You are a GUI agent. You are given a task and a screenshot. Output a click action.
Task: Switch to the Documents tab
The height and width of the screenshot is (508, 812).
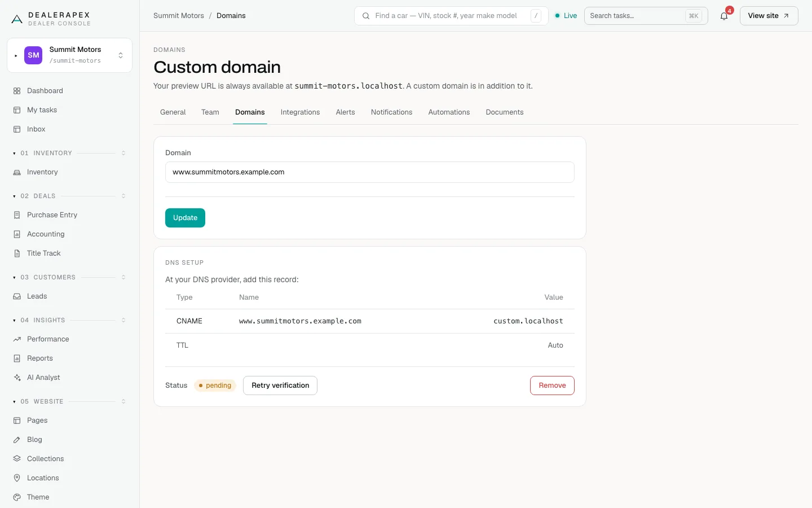505,112
